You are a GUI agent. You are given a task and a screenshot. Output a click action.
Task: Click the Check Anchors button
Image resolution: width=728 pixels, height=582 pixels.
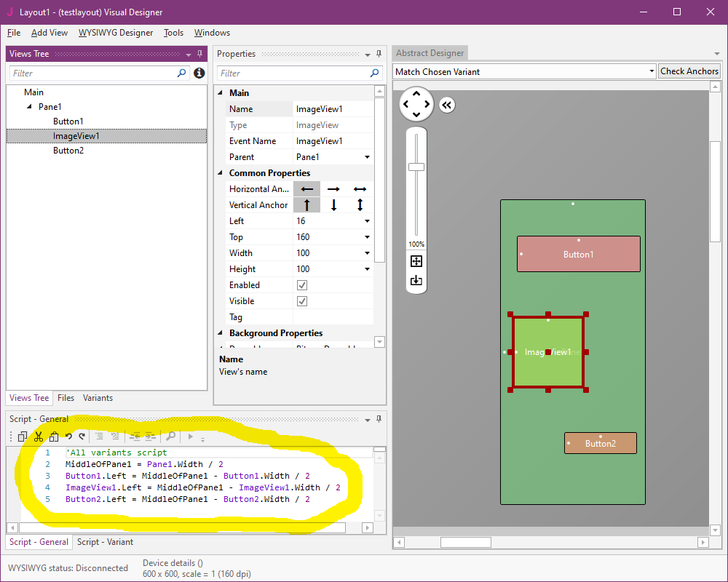[x=689, y=71]
